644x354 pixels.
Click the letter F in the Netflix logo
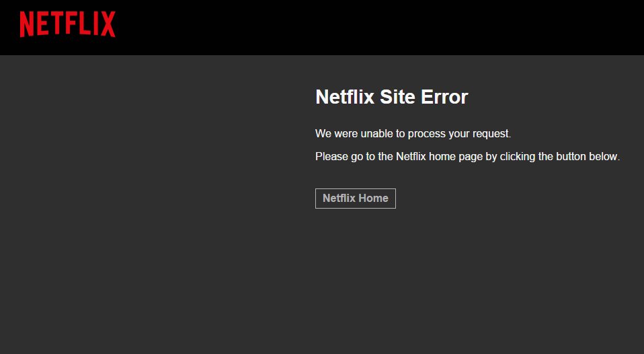click(x=73, y=24)
